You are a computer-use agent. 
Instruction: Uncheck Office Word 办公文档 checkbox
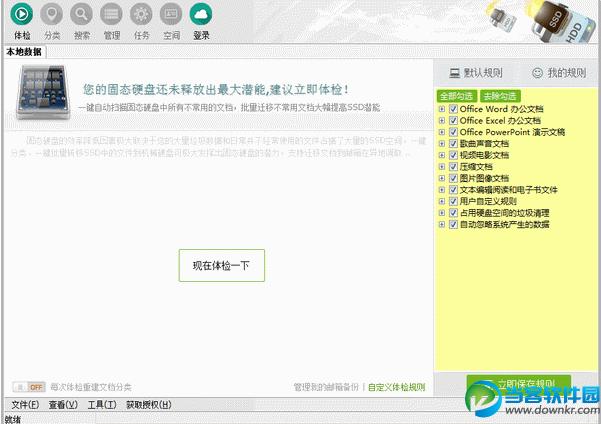tap(453, 109)
